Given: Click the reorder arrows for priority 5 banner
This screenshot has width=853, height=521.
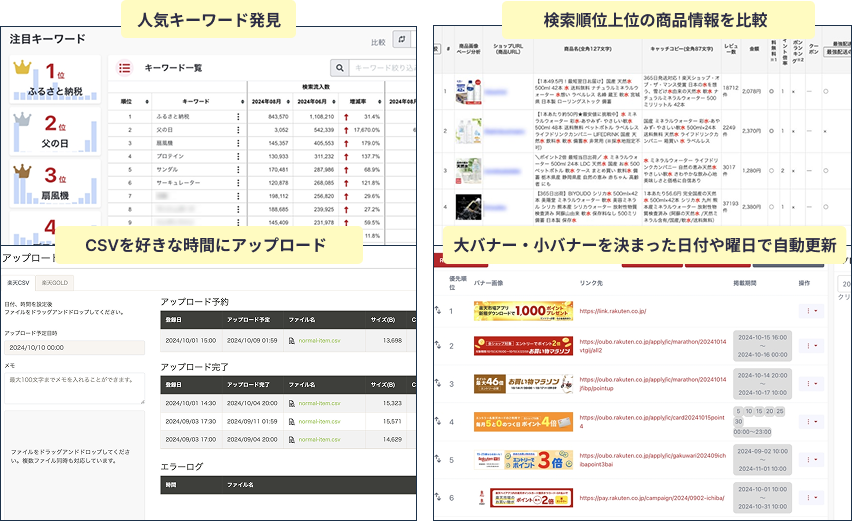Looking at the screenshot, I should point(438,460).
